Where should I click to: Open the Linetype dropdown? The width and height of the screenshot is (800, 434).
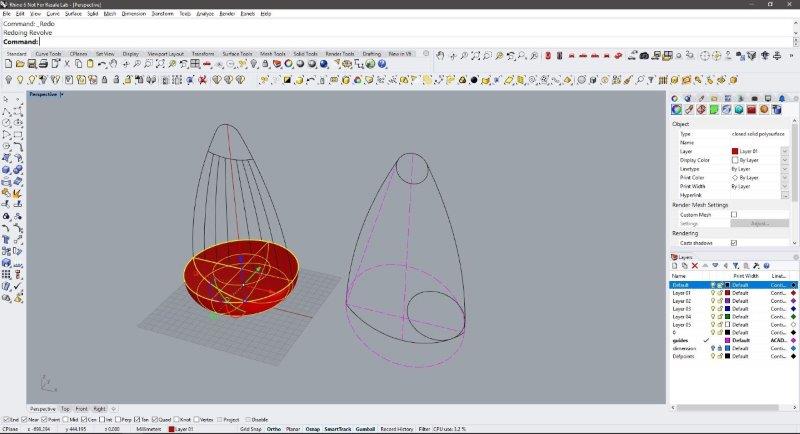[x=785, y=169]
